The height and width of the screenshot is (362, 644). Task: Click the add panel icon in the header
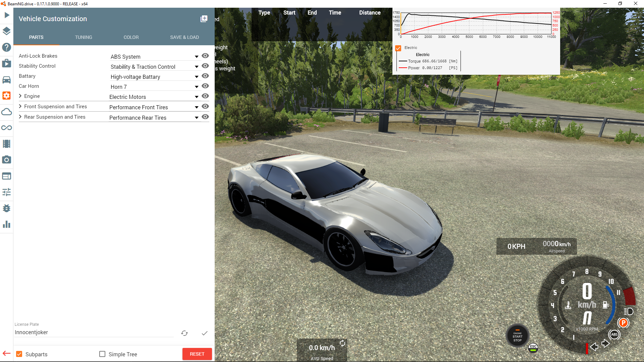[204, 19]
